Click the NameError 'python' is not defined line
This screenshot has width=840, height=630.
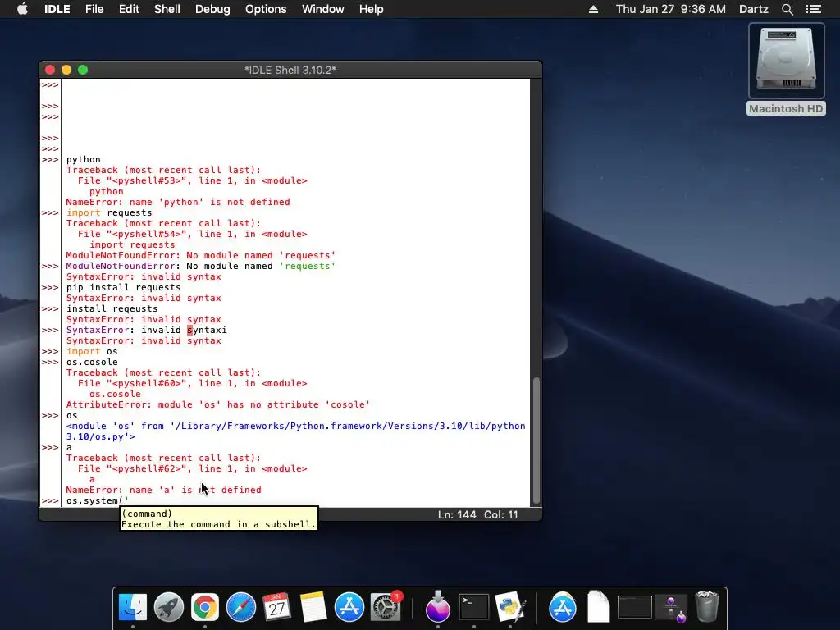pyautogui.click(x=178, y=202)
